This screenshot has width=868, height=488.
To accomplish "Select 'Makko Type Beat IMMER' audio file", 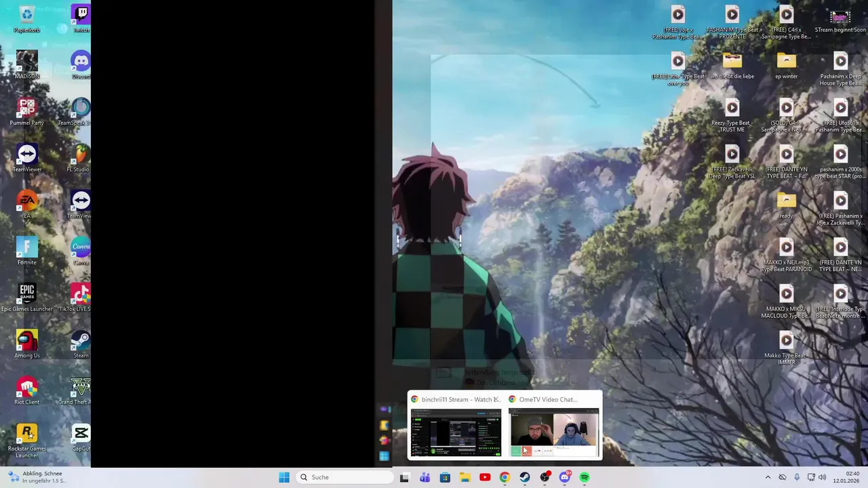I will click(x=787, y=348).
